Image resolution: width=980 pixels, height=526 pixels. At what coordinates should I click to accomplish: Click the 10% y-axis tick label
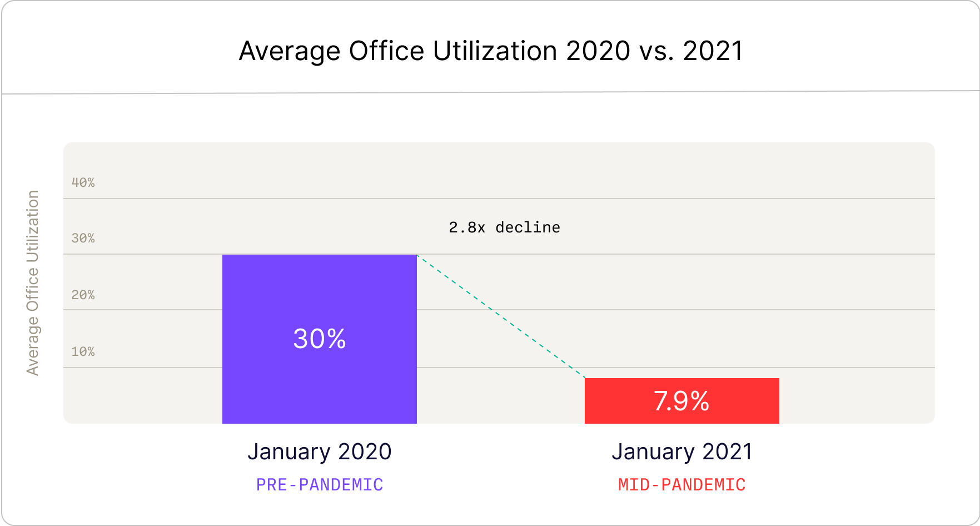(x=83, y=351)
